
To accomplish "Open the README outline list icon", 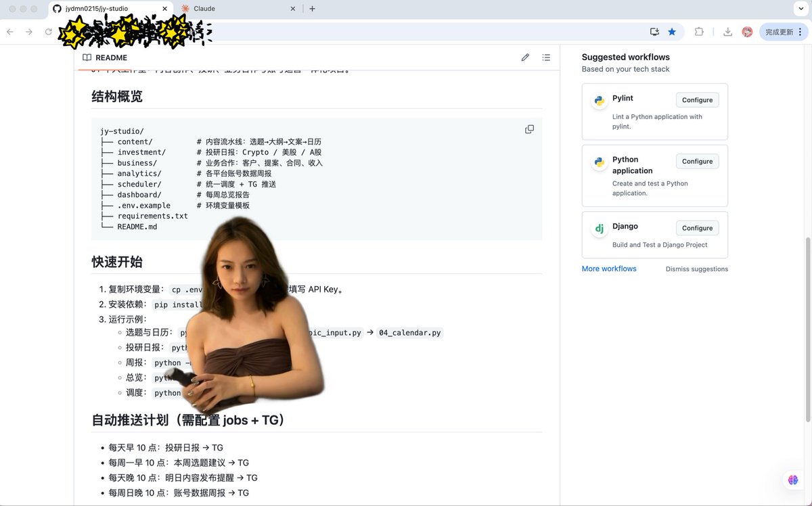I will click(x=546, y=57).
